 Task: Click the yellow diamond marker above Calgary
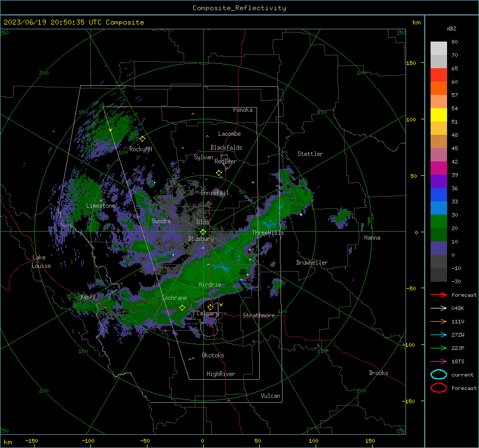tap(210, 307)
